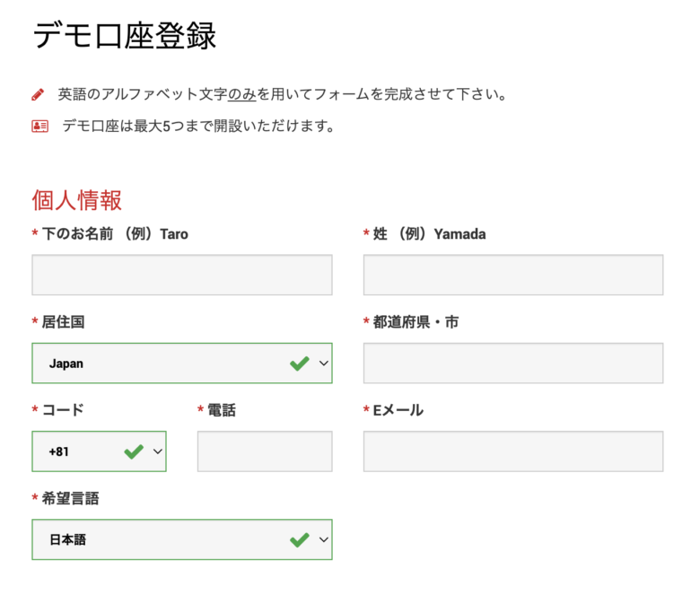Click green checkmark in 居住国 Japan field

(300, 364)
